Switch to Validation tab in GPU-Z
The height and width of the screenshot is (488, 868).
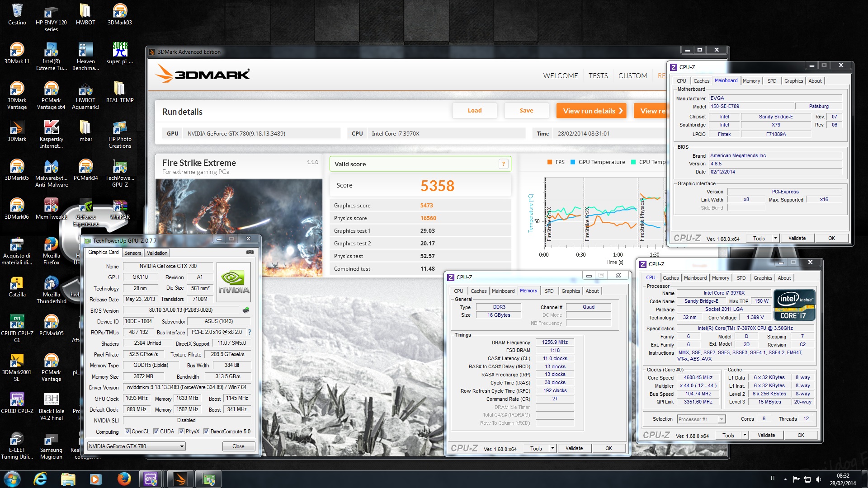157,253
